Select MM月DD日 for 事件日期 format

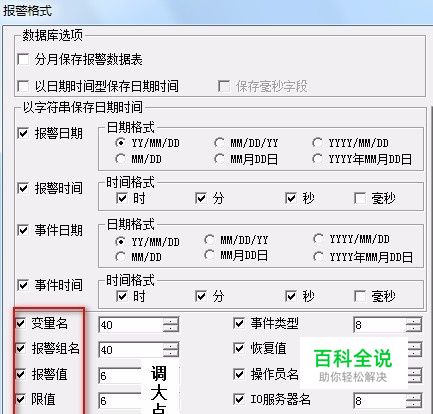click(x=209, y=255)
